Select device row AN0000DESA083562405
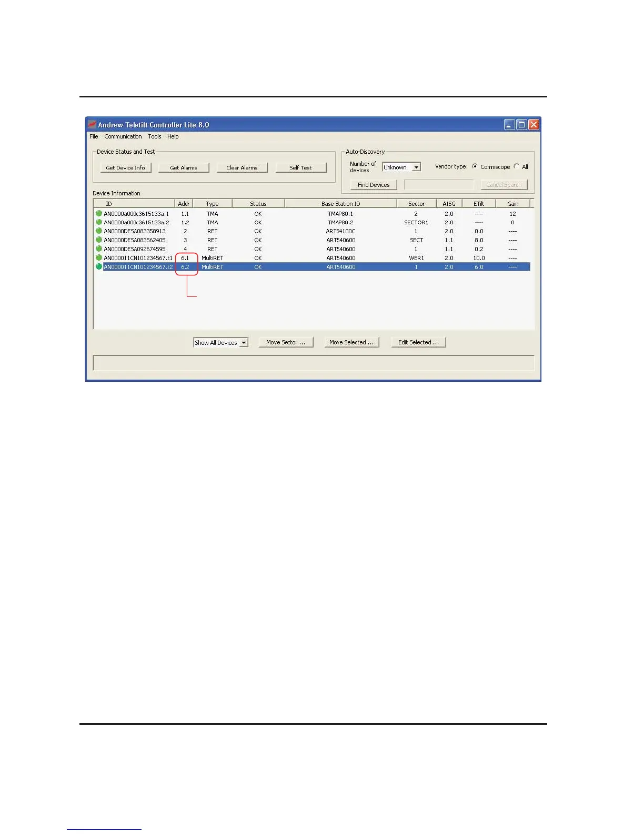Viewport: 644px width, 834px height. pos(312,240)
